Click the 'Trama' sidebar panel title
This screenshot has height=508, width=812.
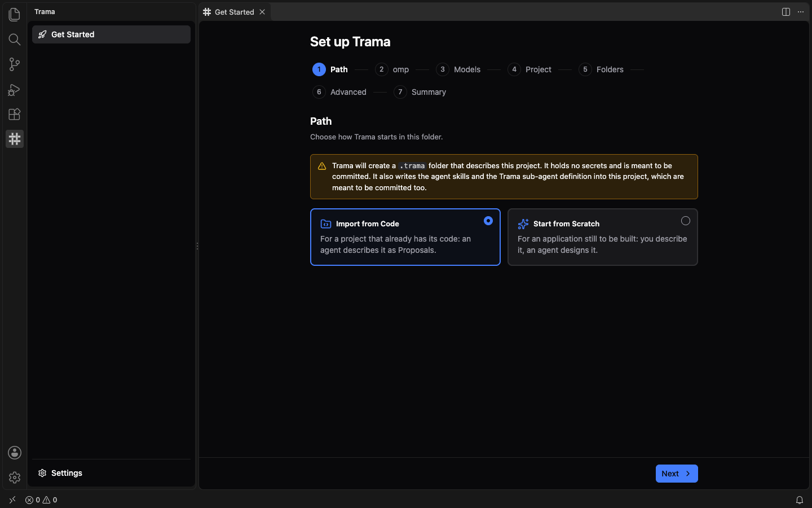point(45,12)
